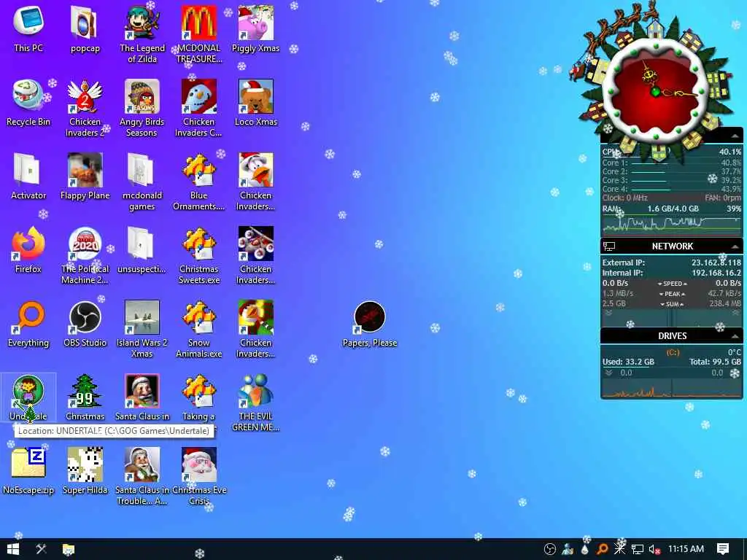Open the popcap folder
747x560 pixels.
85,28
